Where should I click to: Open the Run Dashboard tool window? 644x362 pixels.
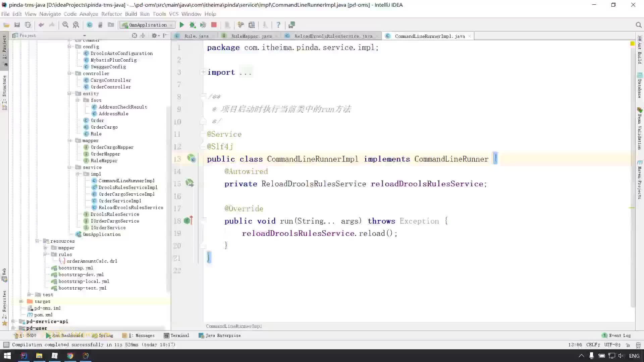(x=64, y=336)
